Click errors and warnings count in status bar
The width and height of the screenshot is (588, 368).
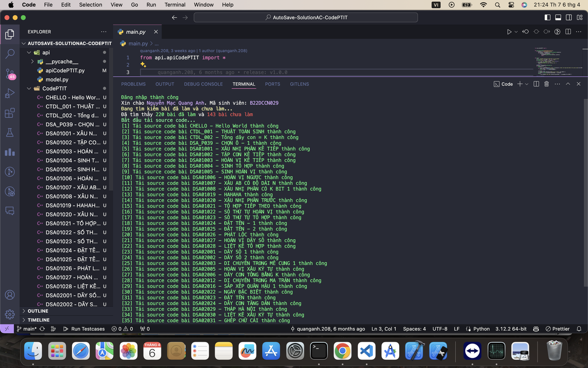pos(122,329)
